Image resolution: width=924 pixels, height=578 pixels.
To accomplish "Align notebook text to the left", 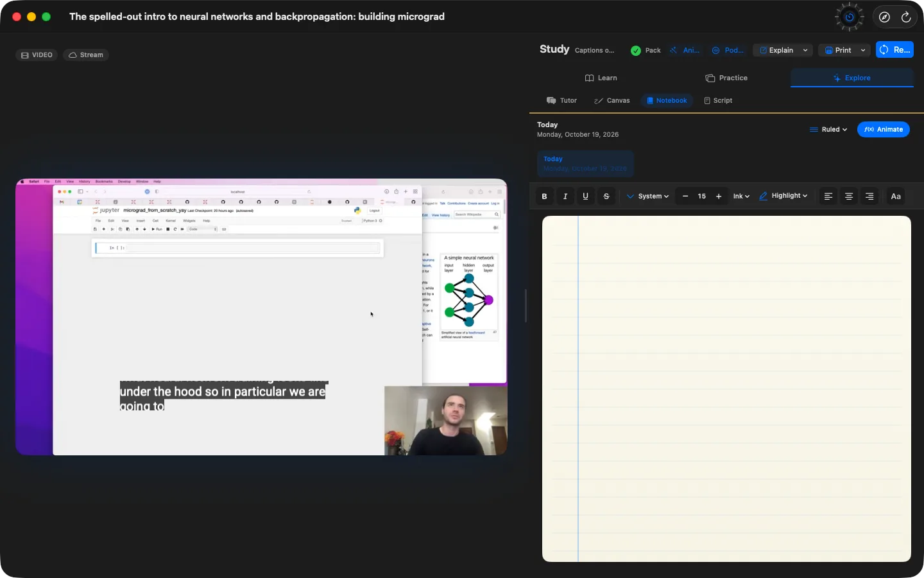I will (828, 197).
